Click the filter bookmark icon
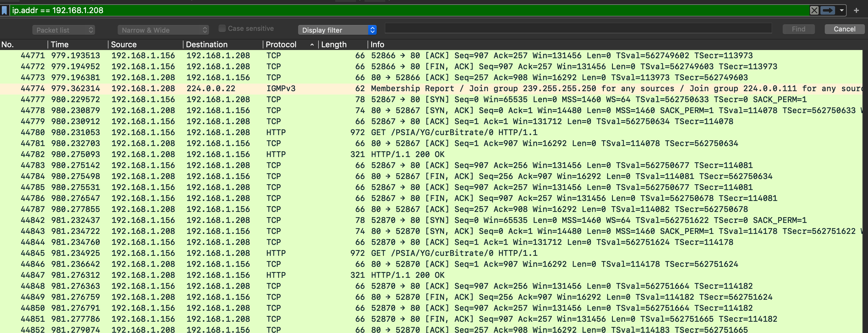The image size is (868, 333). click(4, 10)
